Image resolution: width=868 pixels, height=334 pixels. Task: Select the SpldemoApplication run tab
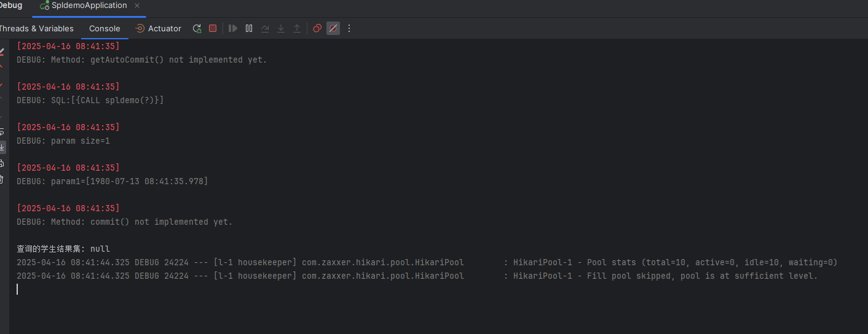click(x=83, y=6)
